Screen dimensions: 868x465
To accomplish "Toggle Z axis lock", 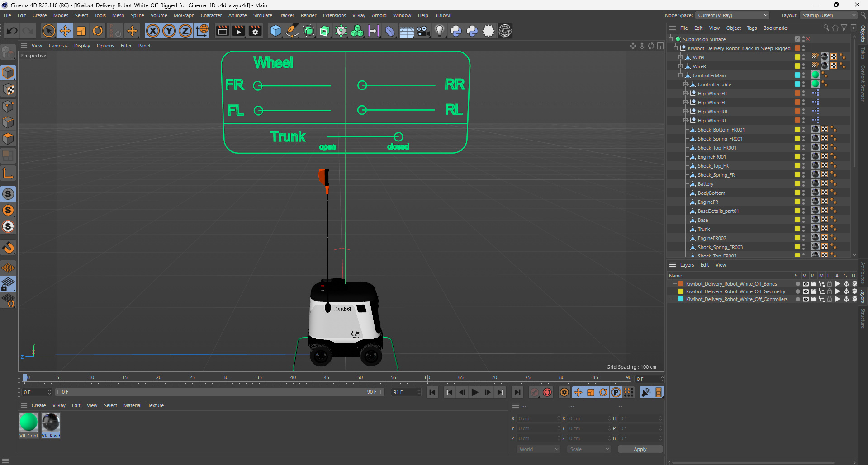I will point(185,31).
